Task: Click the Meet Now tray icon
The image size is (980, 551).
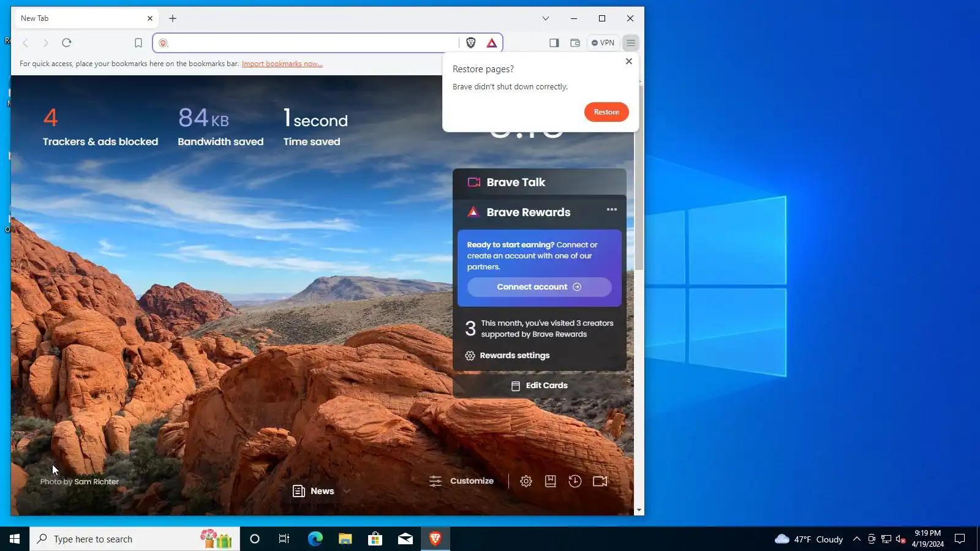Action: coord(872,539)
